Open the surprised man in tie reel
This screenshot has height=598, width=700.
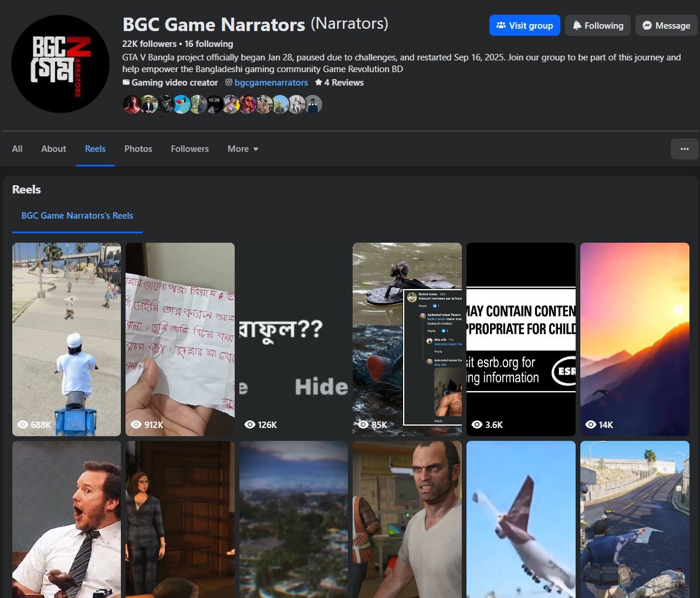pyautogui.click(x=66, y=519)
